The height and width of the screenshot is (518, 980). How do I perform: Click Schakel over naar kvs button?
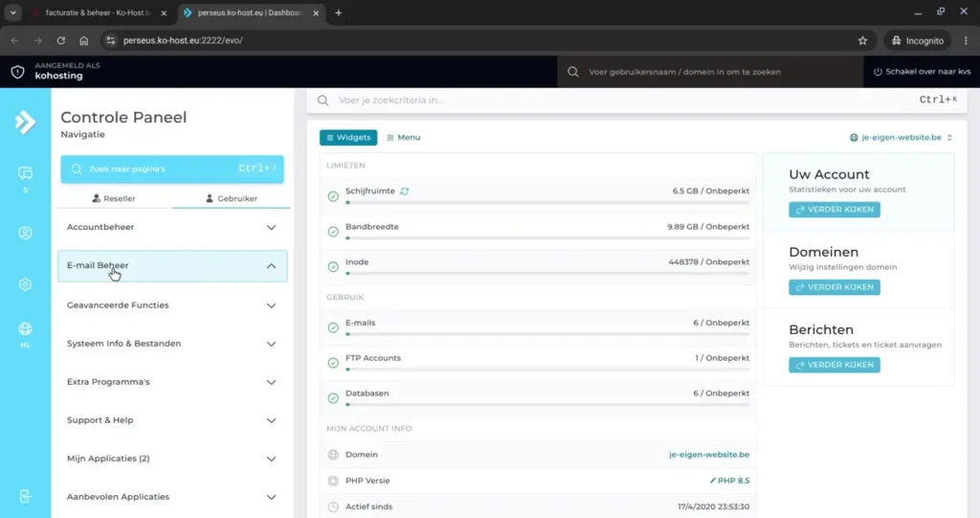click(922, 72)
